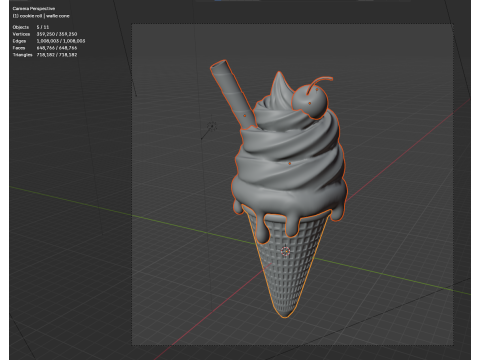Select the cookie roll stick object
480x360 pixels.
233,95
